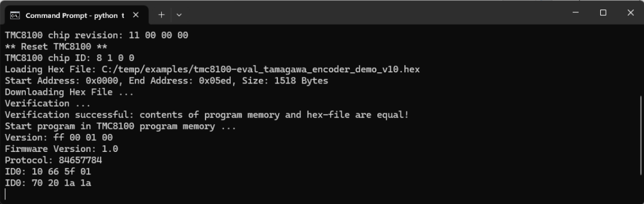Viewport: 644px width, 204px height.
Task: Click the Command Prompt tab icon
Action: 15,15
